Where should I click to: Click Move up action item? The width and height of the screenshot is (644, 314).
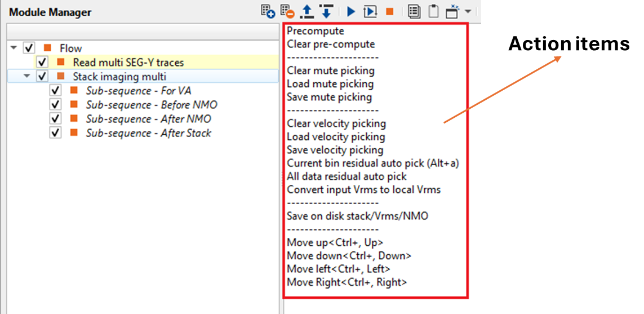335,242
